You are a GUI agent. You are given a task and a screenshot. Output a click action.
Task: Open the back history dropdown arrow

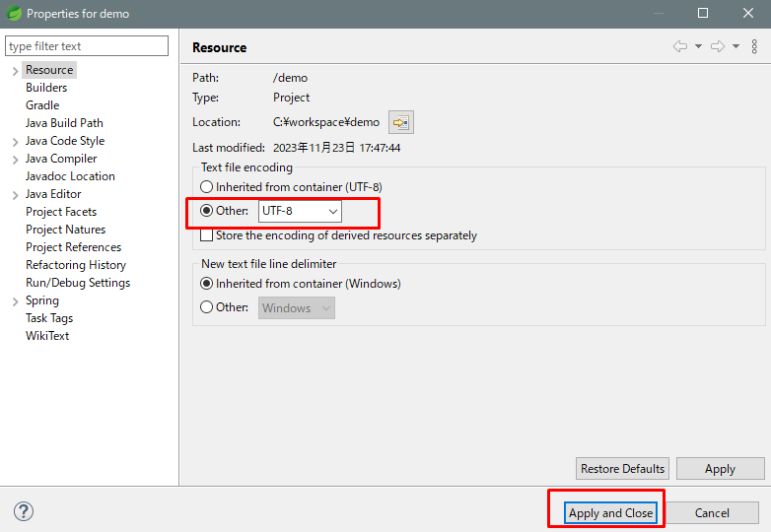(698, 46)
